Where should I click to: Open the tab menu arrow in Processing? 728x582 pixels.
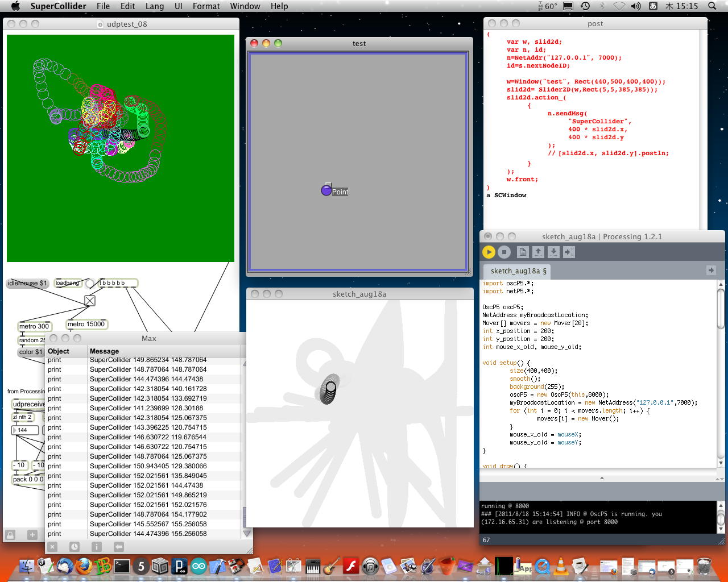pos(711,271)
